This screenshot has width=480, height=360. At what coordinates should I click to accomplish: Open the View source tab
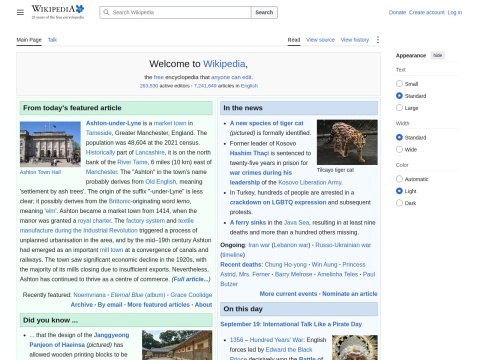click(x=320, y=40)
